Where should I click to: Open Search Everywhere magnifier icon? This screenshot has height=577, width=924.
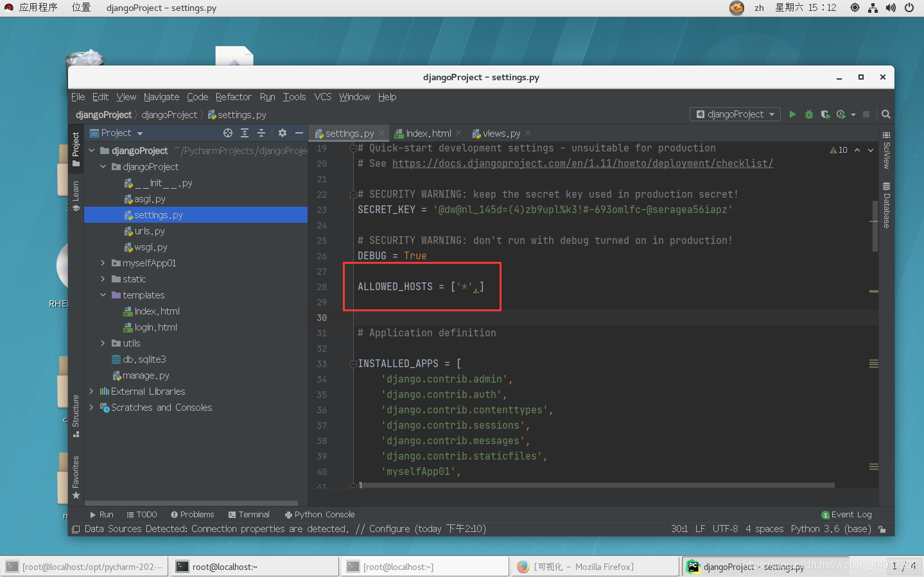(x=886, y=114)
